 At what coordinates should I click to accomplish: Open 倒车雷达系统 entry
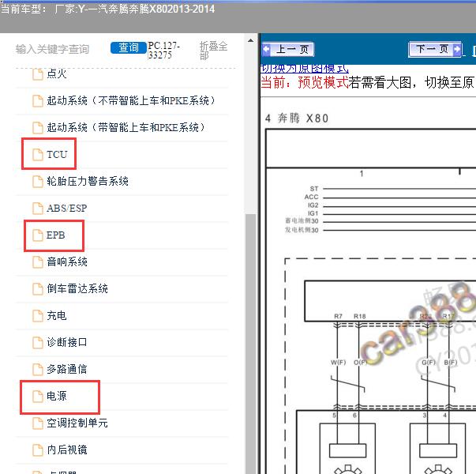click(77, 288)
